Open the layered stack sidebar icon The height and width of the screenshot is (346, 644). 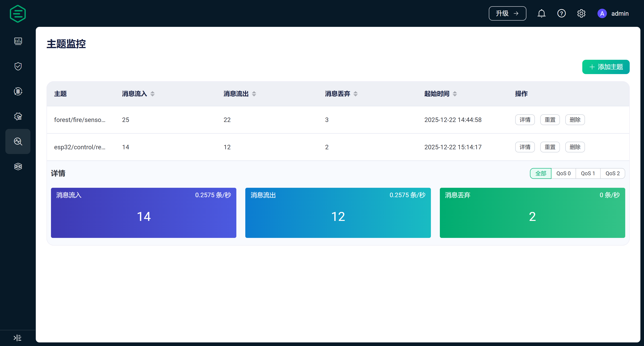click(x=18, y=166)
